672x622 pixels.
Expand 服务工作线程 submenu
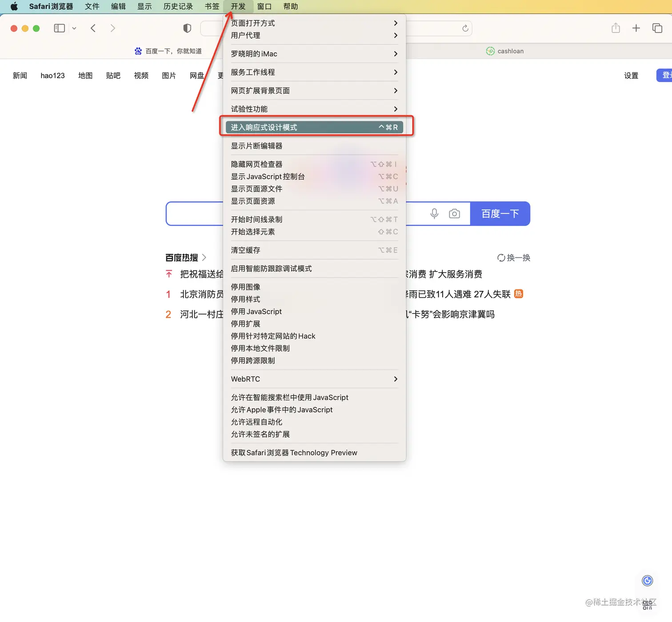tap(314, 72)
